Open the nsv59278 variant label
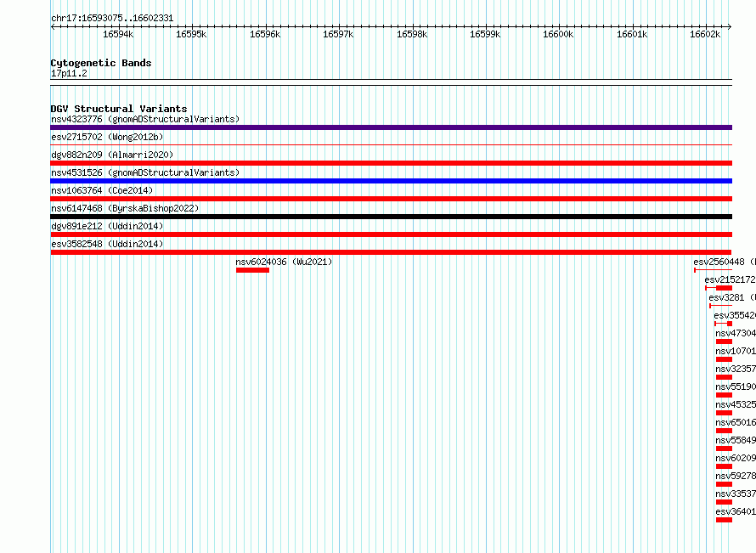 (736, 476)
